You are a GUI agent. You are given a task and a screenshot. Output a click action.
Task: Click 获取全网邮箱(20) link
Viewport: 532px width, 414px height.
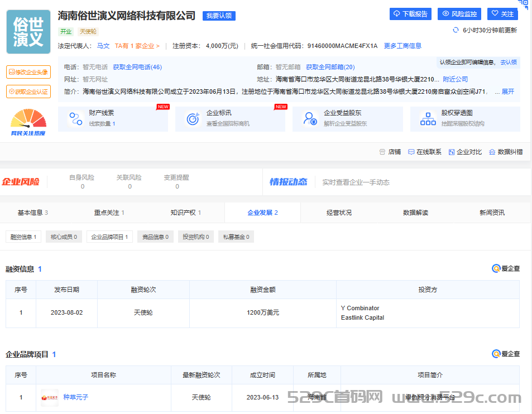click(330, 67)
